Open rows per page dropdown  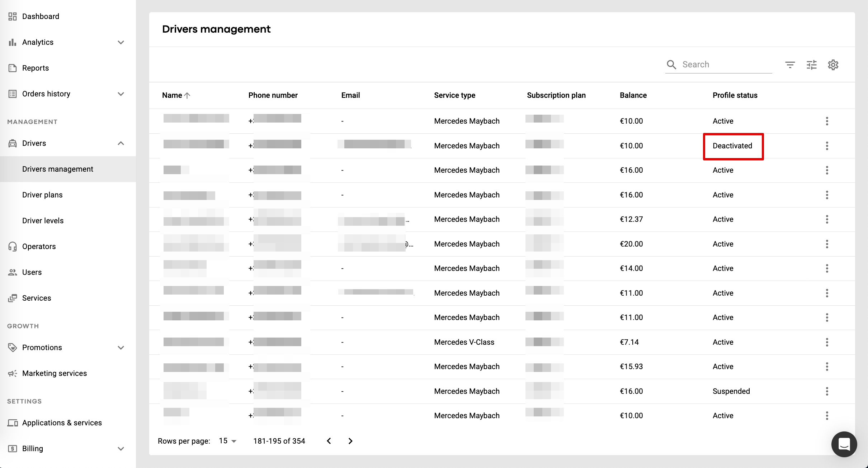228,441
